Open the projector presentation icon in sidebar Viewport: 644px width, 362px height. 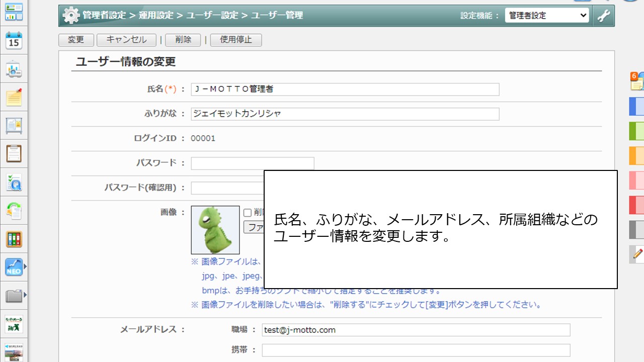coord(14,70)
